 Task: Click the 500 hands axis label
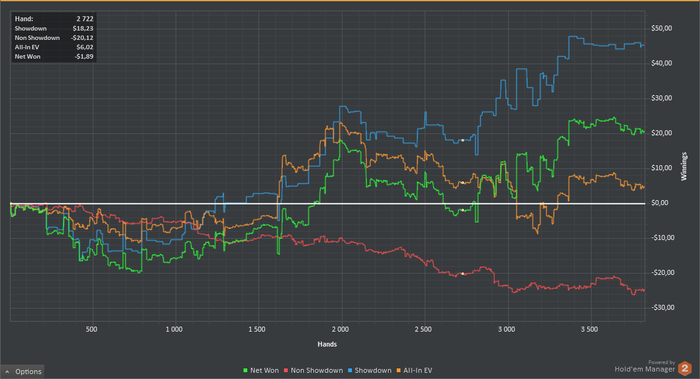click(91, 329)
